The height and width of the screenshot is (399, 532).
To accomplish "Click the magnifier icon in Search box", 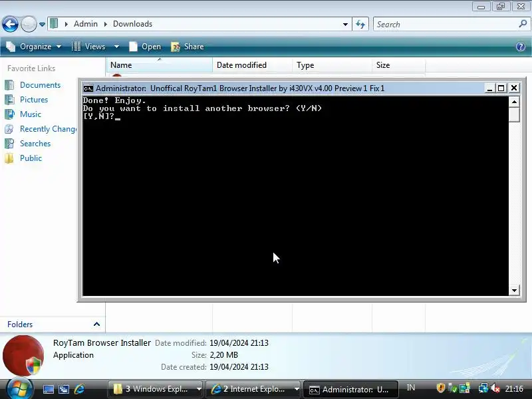I will [523, 24].
